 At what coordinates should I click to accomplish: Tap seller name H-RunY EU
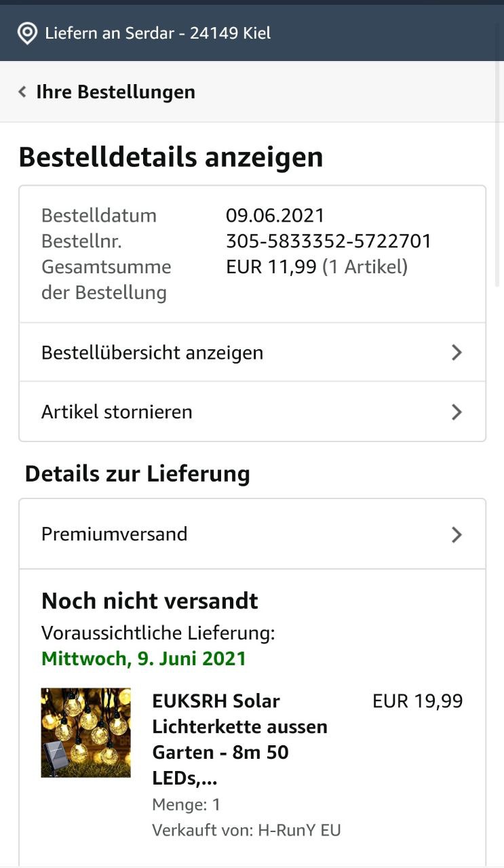(299, 830)
